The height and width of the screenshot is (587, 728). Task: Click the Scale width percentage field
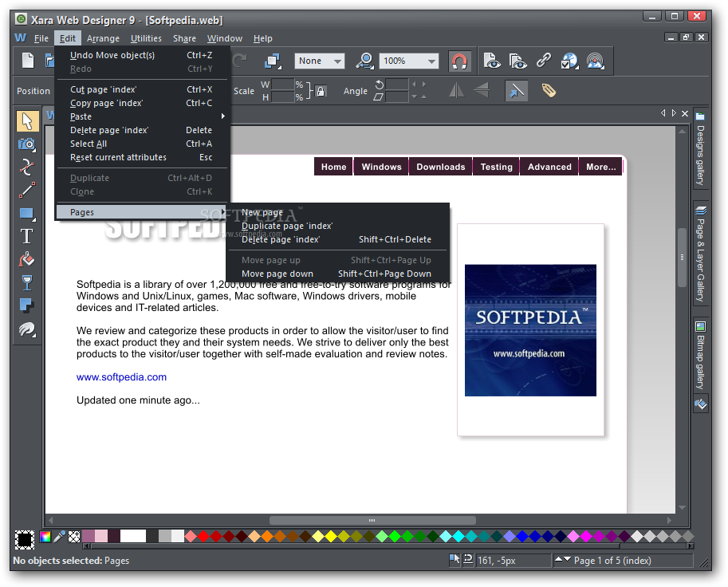click(283, 85)
